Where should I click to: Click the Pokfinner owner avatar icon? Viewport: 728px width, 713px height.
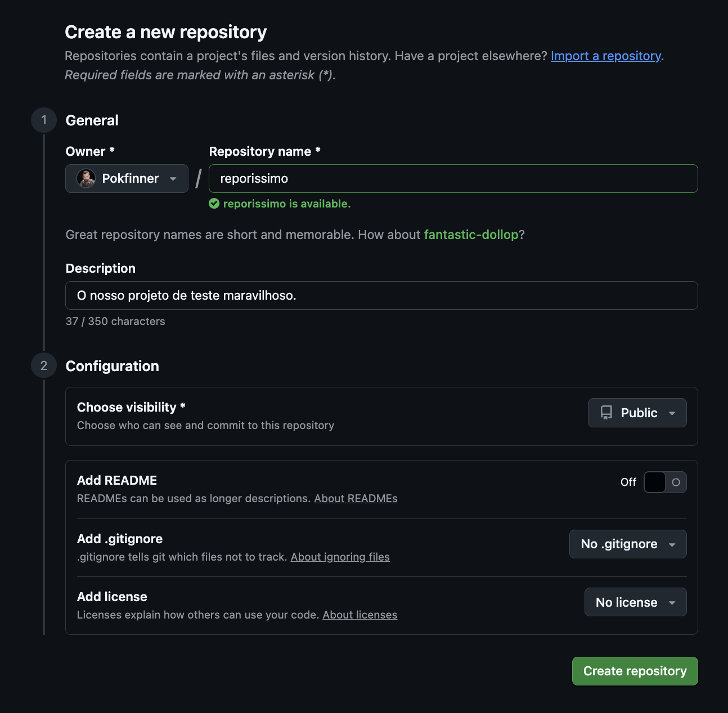click(x=86, y=179)
